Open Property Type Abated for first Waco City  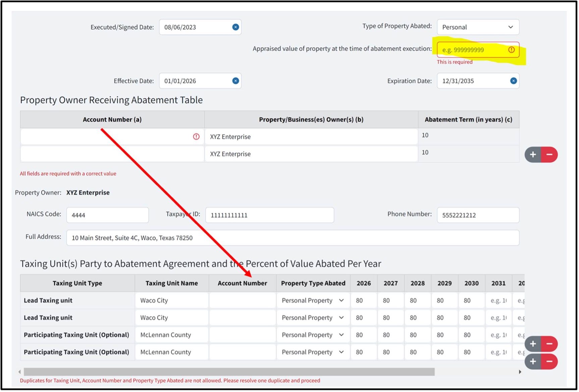[313, 301]
